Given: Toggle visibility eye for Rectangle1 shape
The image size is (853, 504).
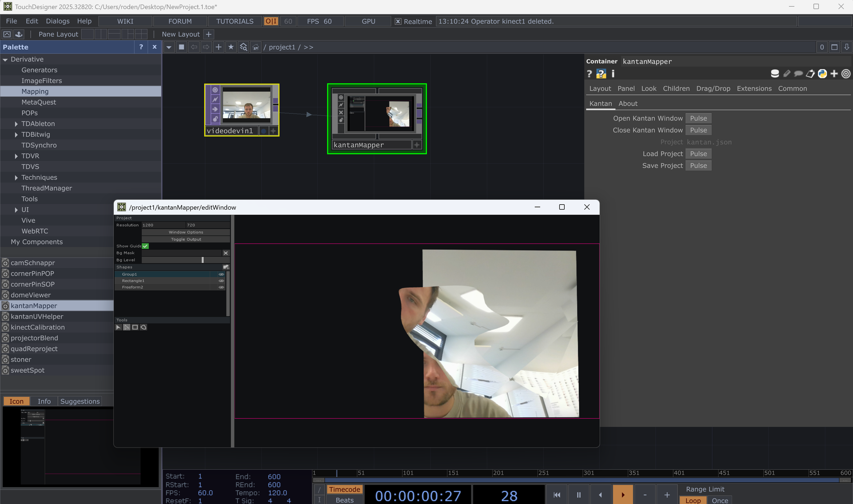Looking at the screenshot, I should pos(221,281).
